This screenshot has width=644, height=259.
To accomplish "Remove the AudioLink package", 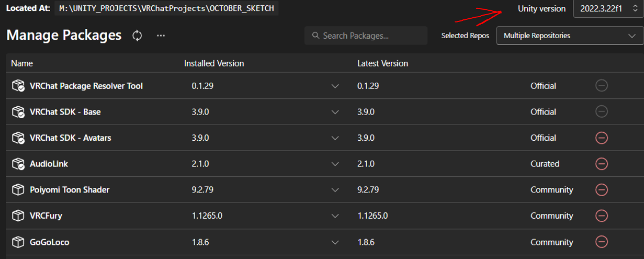I will point(602,163).
